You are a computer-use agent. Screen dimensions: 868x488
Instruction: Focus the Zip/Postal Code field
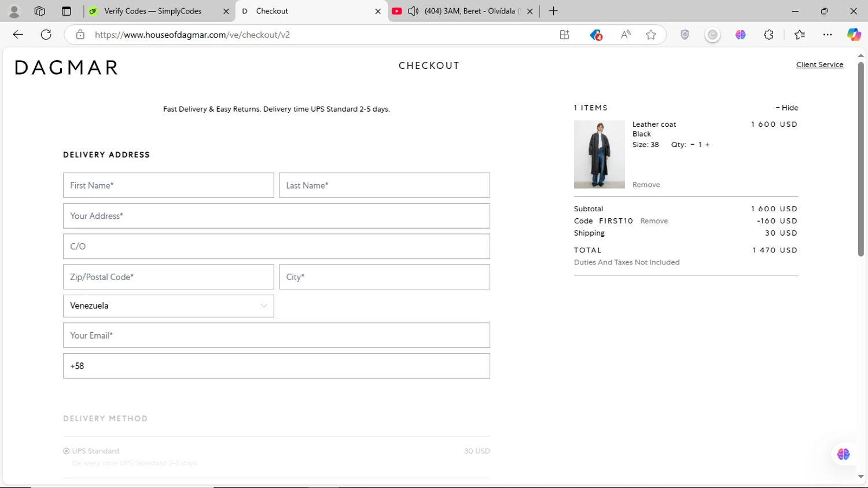[168, 277]
